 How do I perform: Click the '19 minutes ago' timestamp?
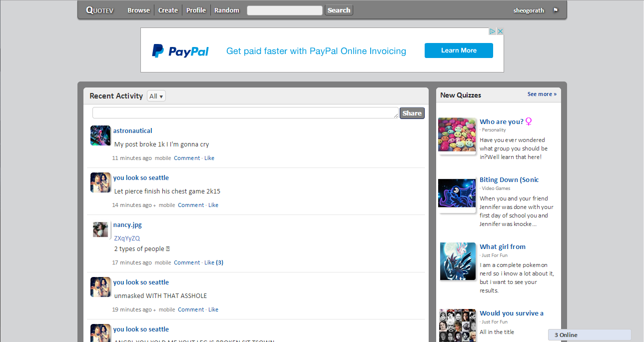132,309
